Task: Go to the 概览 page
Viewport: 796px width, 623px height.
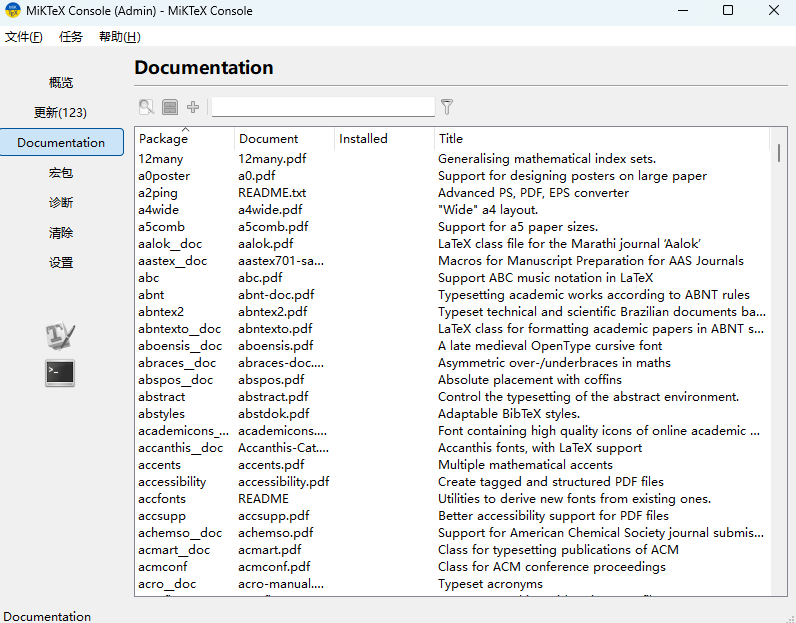Action: [x=61, y=83]
